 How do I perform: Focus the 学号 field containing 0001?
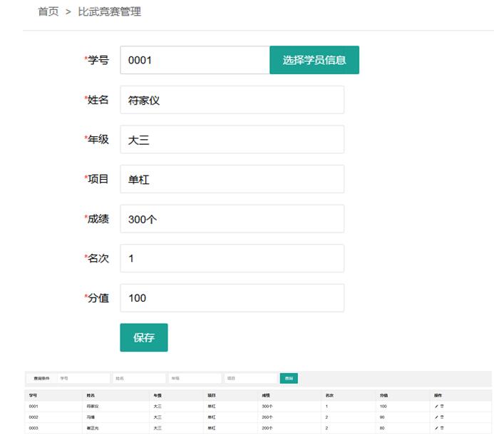pyautogui.click(x=194, y=61)
